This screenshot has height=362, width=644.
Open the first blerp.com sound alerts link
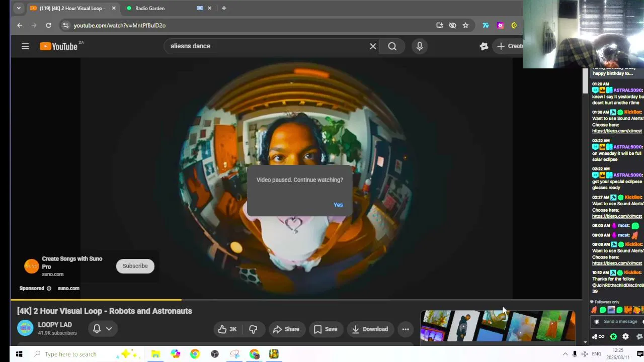point(617,131)
